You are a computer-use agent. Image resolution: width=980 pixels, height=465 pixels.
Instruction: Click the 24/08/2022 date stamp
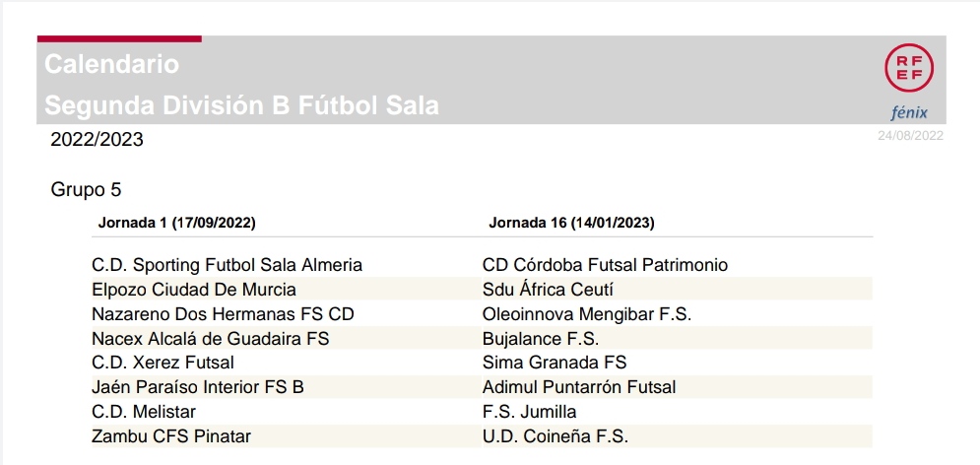[x=910, y=136]
